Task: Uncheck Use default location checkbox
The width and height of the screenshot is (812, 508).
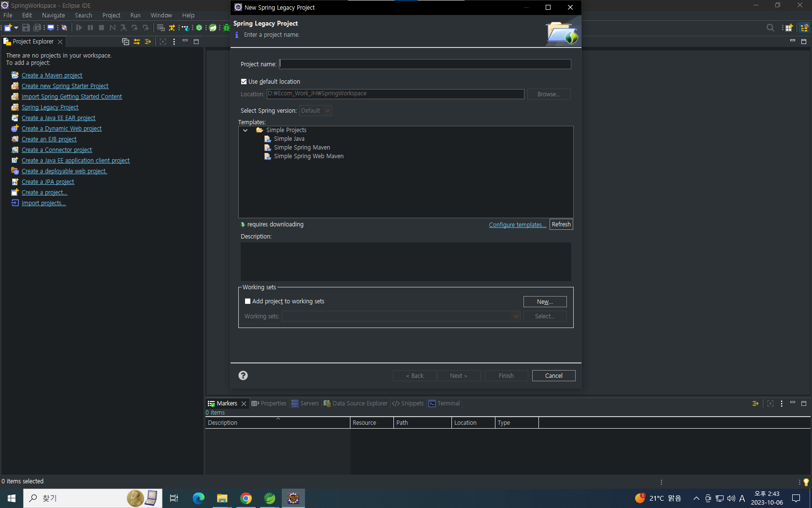Action: 244,82
